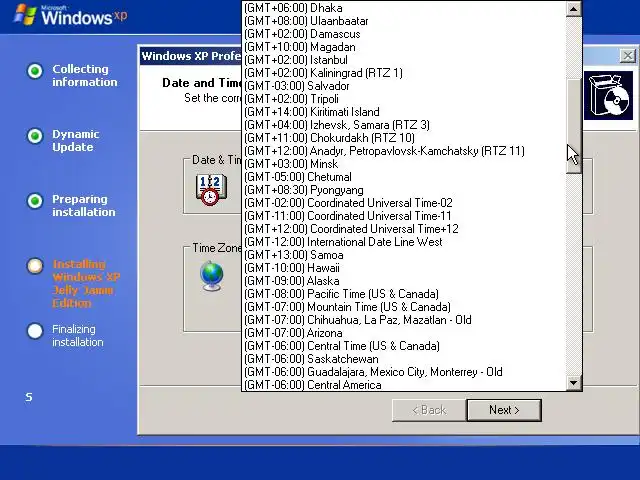This screenshot has height=480, width=640.
Task: Select Coordinated Universal Time+12 entry
Action: pos(404,229)
